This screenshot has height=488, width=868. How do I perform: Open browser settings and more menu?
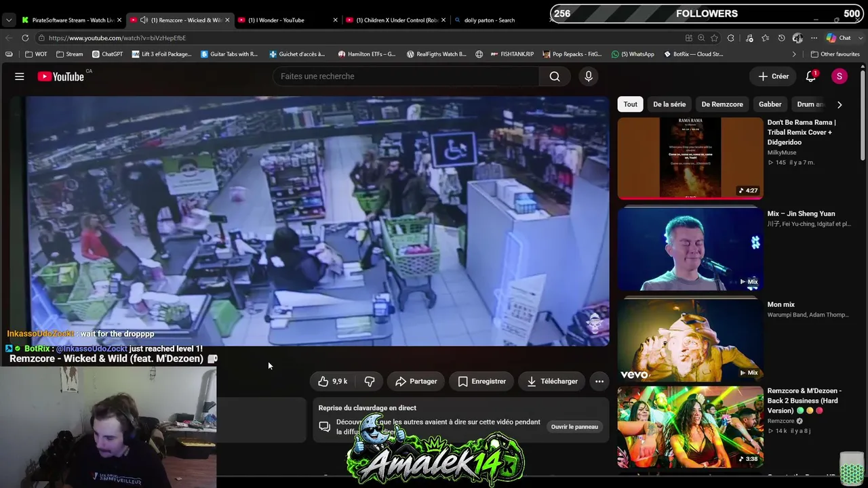pyautogui.click(x=814, y=38)
